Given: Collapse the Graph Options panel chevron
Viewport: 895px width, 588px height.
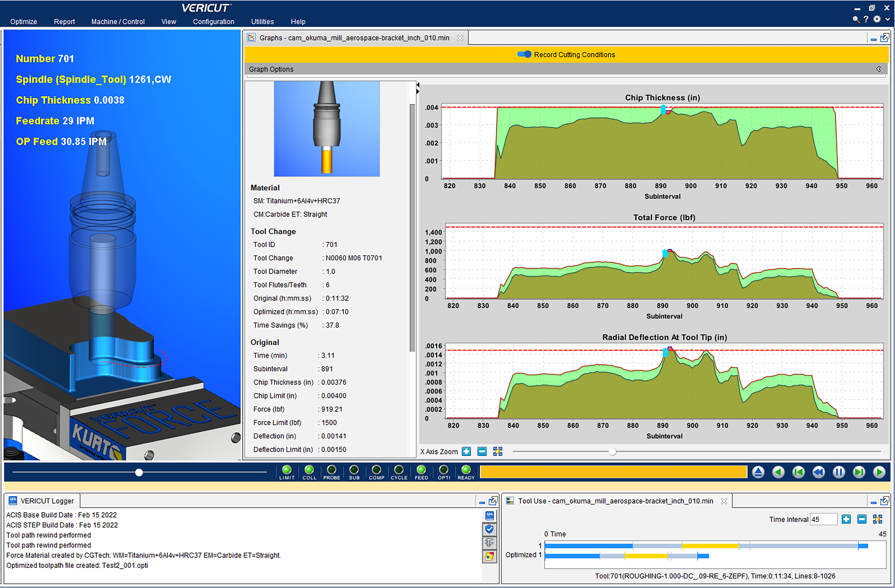Looking at the screenshot, I should pyautogui.click(x=879, y=69).
